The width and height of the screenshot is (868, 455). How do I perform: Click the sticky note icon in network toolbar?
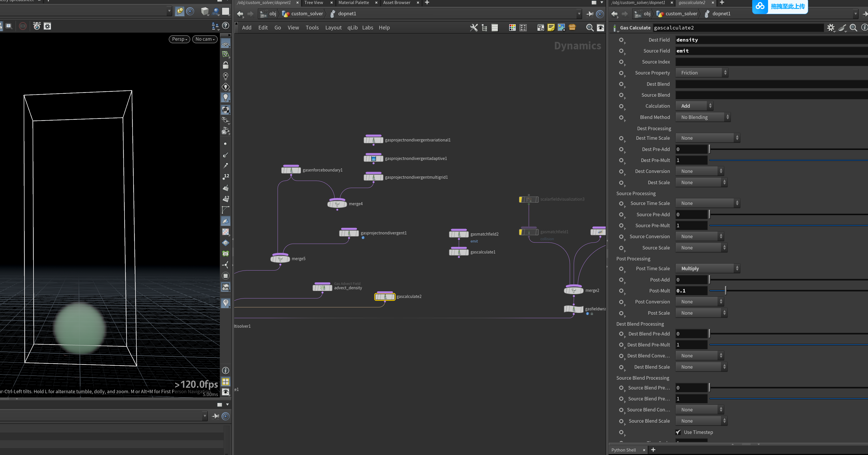pyautogui.click(x=551, y=28)
